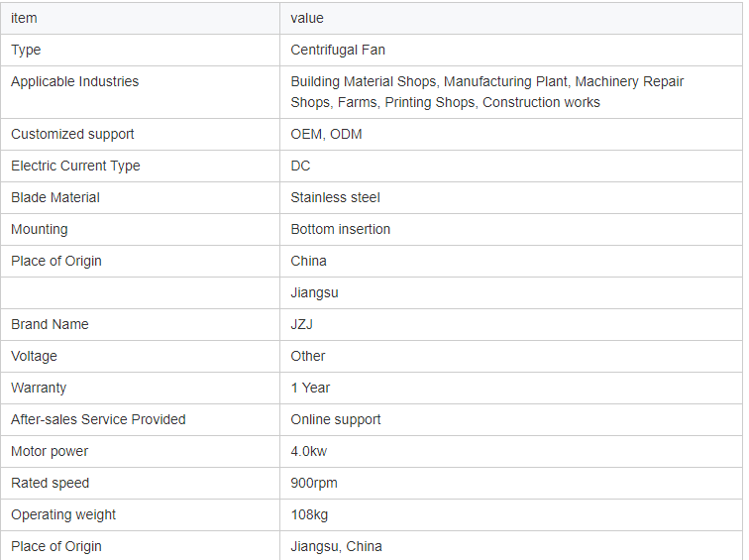This screenshot has height=560, width=749.
Task: Select the "Brand Name" label
Action: (x=50, y=324)
